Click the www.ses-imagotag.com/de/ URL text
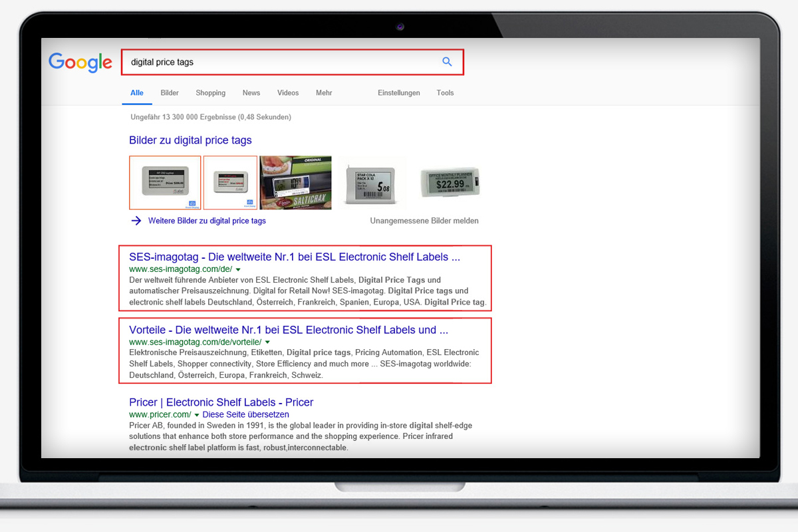798x532 pixels. (180, 269)
